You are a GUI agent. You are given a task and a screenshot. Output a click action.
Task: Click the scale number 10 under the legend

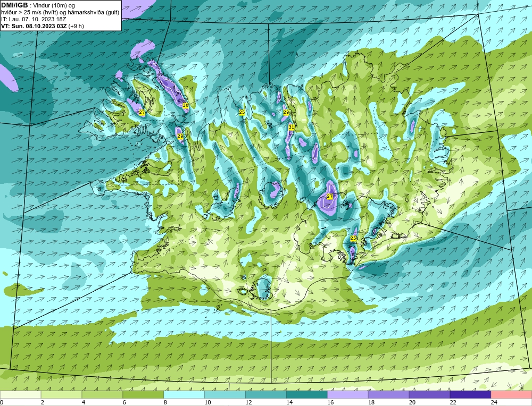pos(207,402)
